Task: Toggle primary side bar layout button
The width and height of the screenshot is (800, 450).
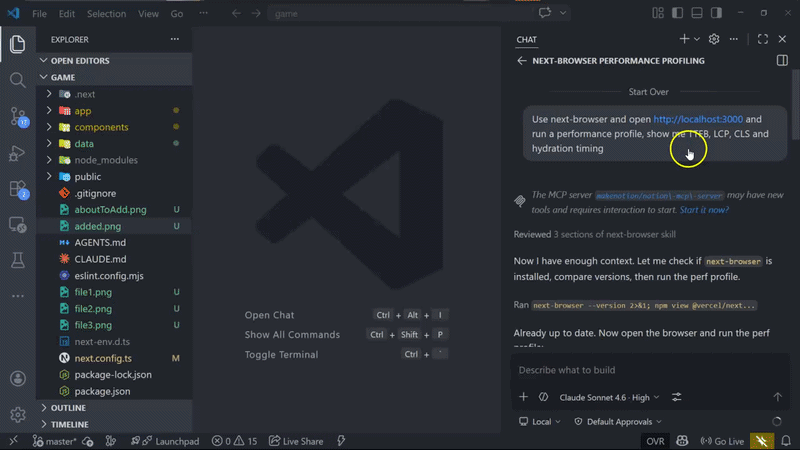Action: pyautogui.click(x=677, y=13)
